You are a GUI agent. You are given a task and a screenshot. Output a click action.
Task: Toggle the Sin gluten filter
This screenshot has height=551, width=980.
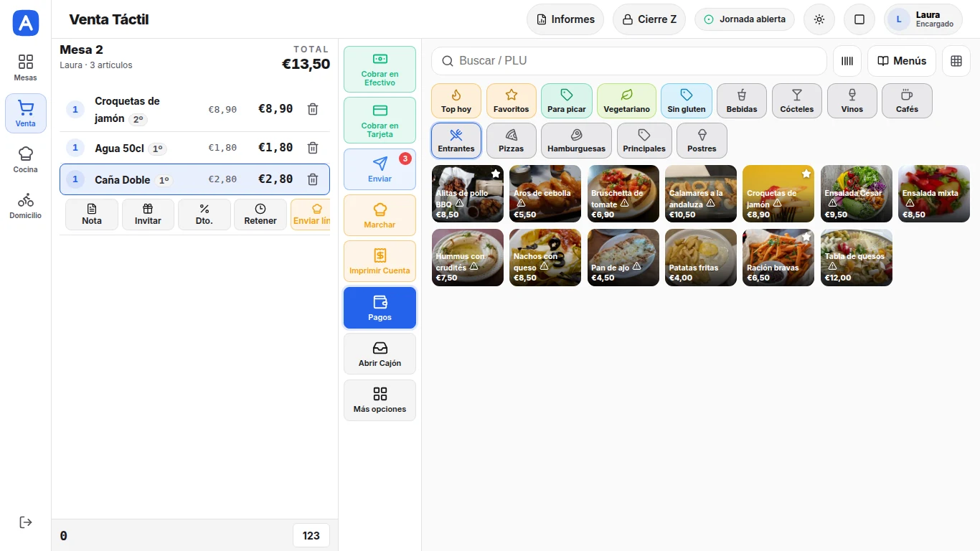[x=687, y=101]
